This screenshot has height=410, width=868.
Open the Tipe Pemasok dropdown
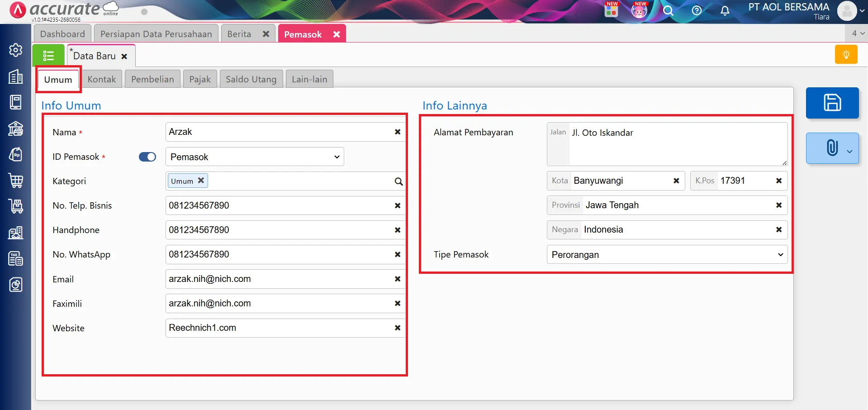[x=667, y=254]
